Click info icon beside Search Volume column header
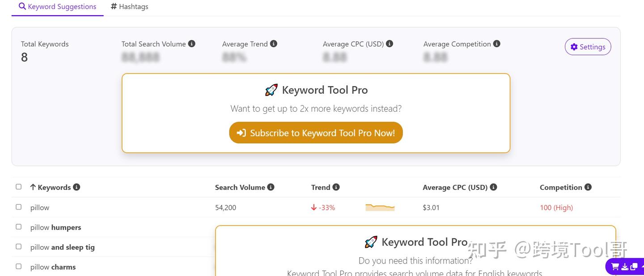644x276 pixels. click(271, 187)
